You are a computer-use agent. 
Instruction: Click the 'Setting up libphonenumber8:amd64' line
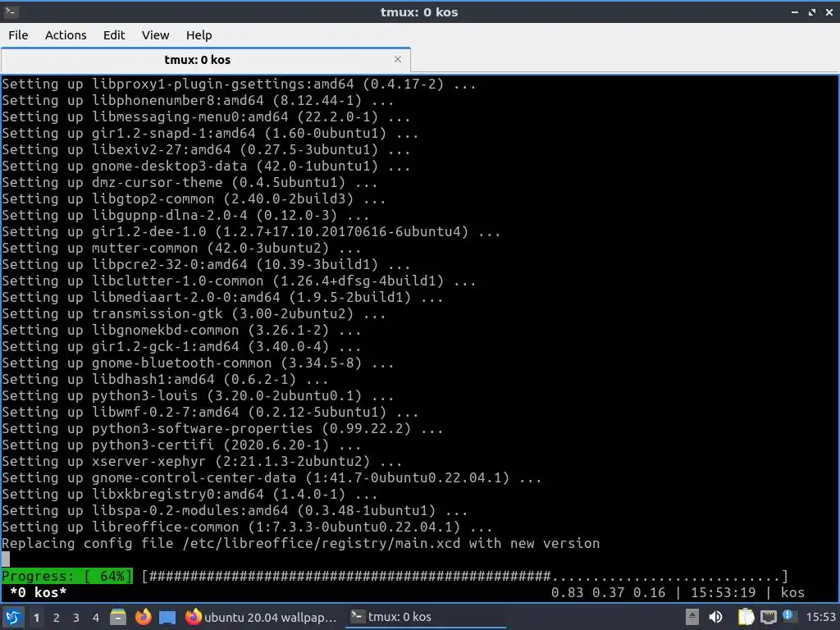coord(198,101)
